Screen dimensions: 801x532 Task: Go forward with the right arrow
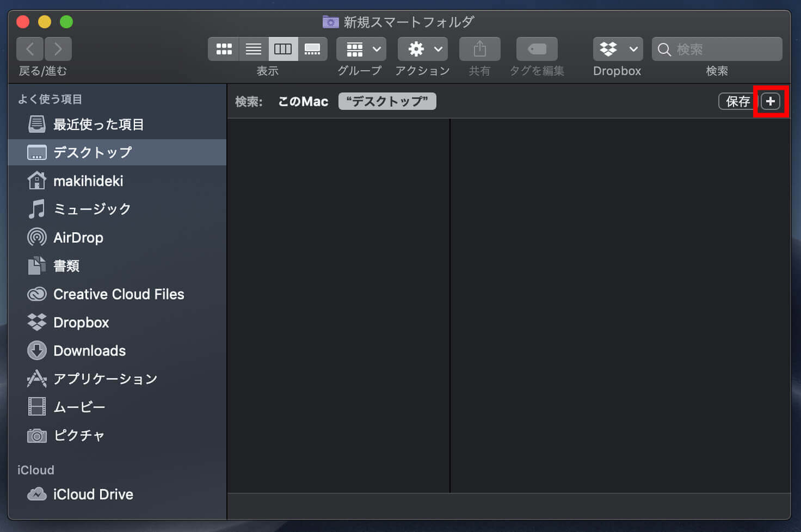point(58,49)
